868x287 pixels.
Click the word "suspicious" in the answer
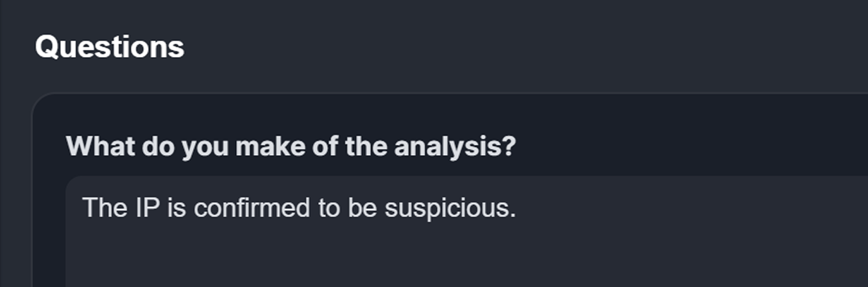(448, 208)
